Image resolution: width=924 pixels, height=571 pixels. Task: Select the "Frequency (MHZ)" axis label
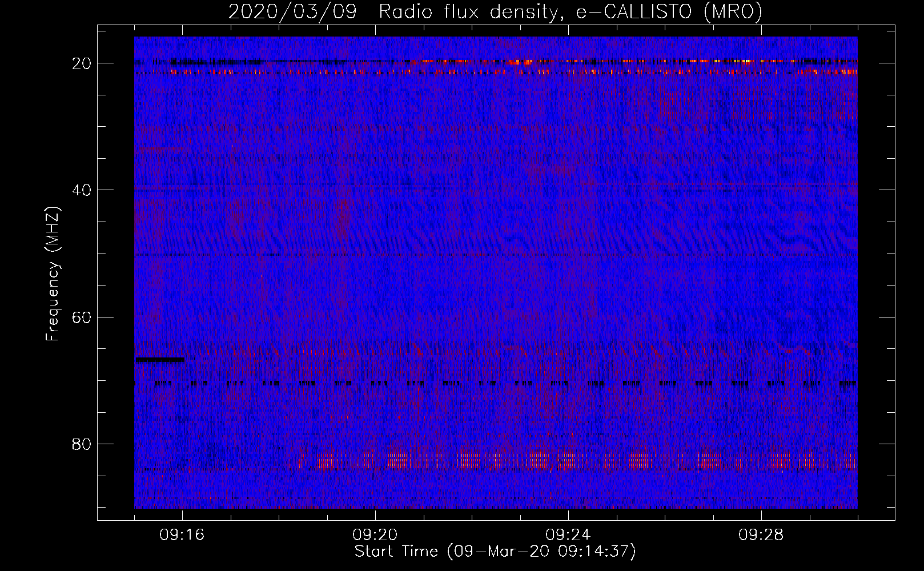point(53,274)
